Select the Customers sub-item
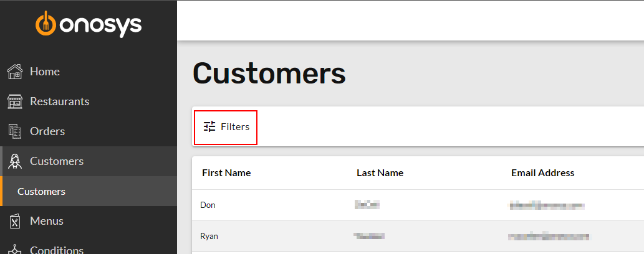644x254 pixels. pos(89,191)
